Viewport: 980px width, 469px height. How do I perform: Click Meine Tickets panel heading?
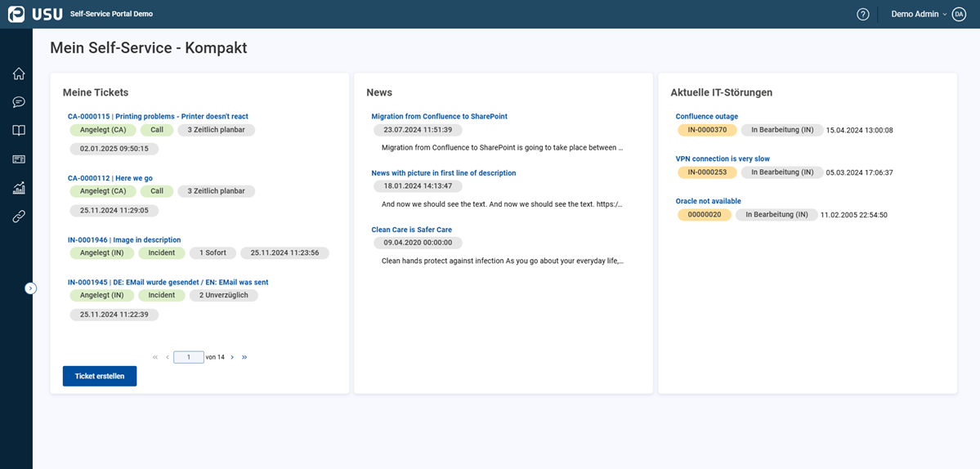click(x=96, y=92)
